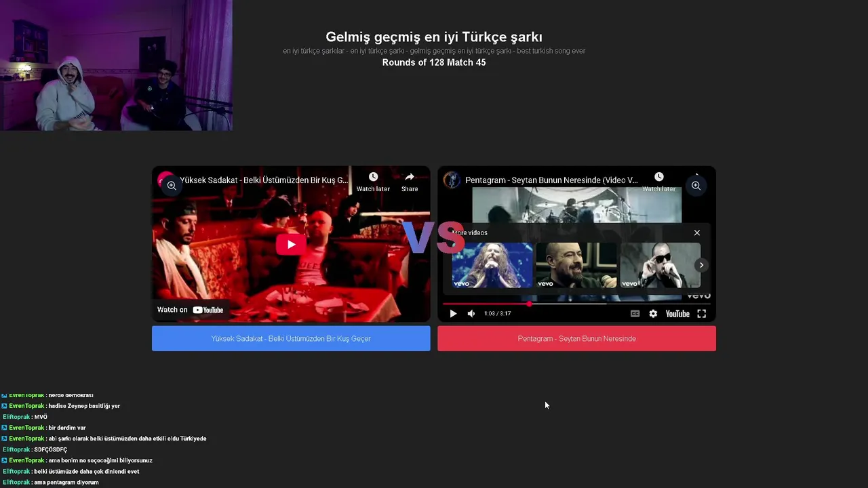This screenshot has width=868, height=488.
Task: Vote for Yüksek Sadakat - Belki Üstümüzden Bir Kuş Geçer
Action: [291, 338]
